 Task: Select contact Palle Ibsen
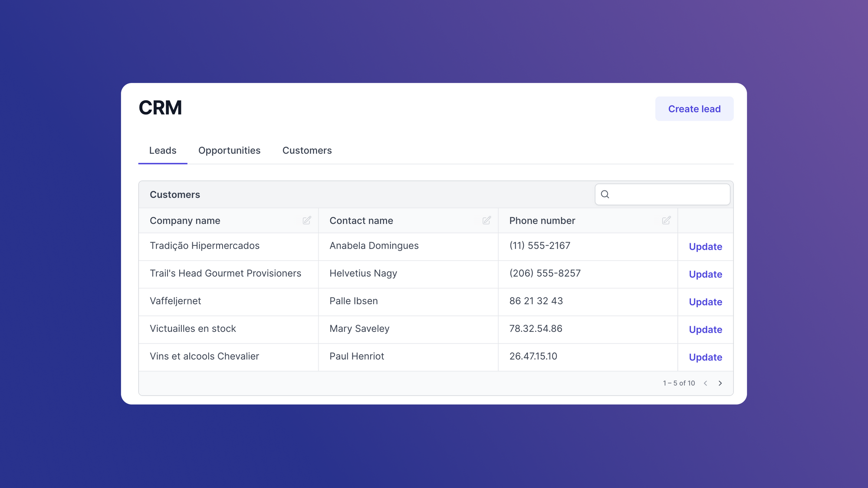tap(353, 301)
